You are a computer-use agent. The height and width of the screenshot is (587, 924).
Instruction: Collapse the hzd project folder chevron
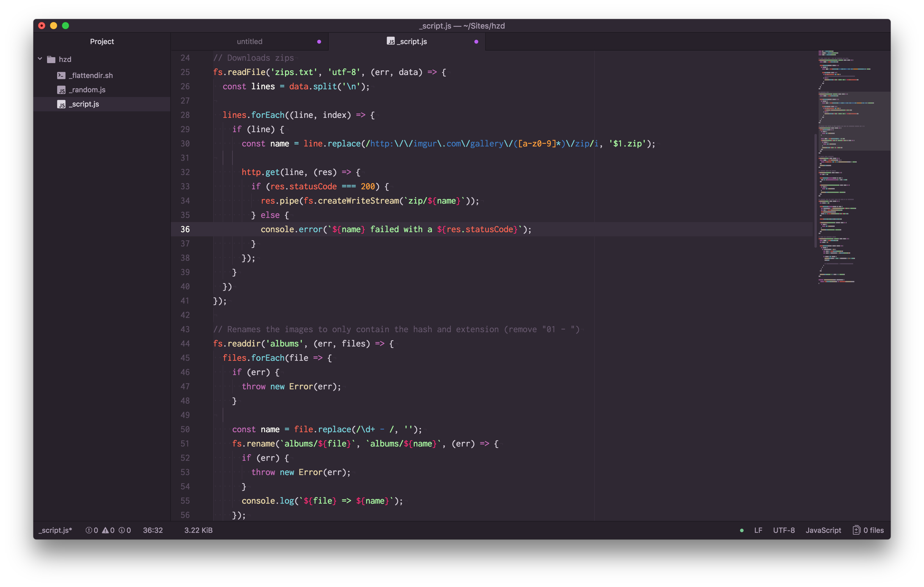pos(40,59)
